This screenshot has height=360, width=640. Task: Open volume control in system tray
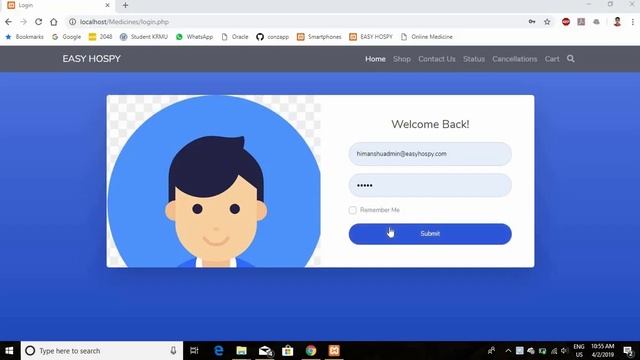565,351
